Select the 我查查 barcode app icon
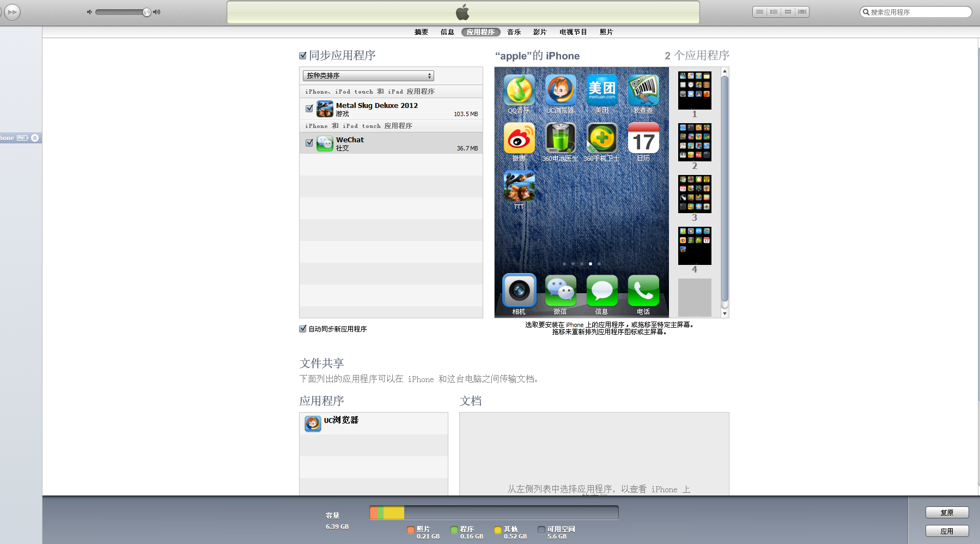Viewport: 980px width, 544px height. pyautogui.click(x=643, y=90)
